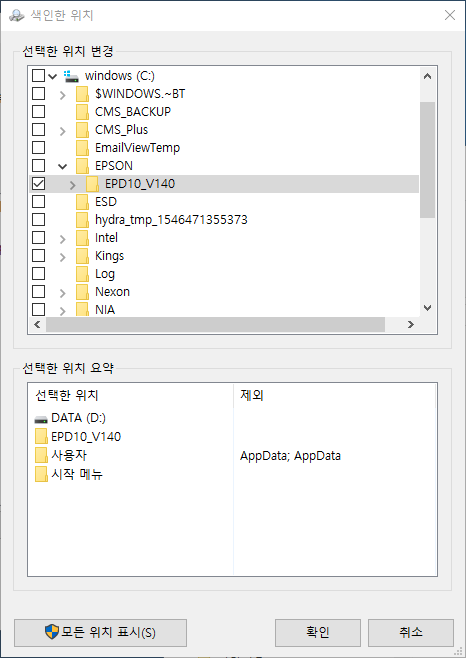Click the Intel folder icon
This screenshot has height=658, width=466.
coord(82,238)
